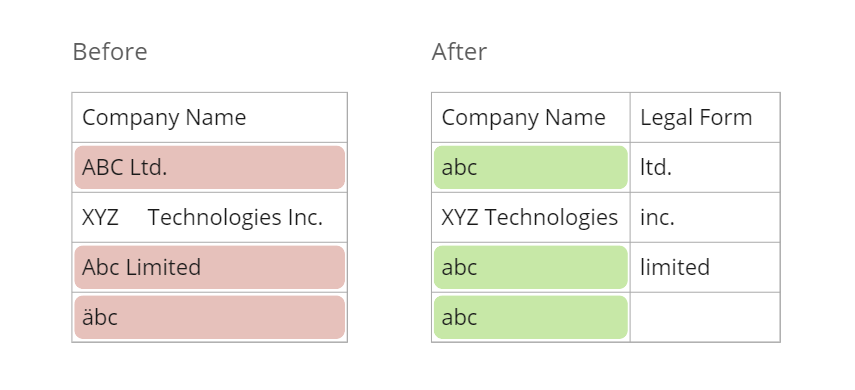Click the Legal Form column header

705,117
